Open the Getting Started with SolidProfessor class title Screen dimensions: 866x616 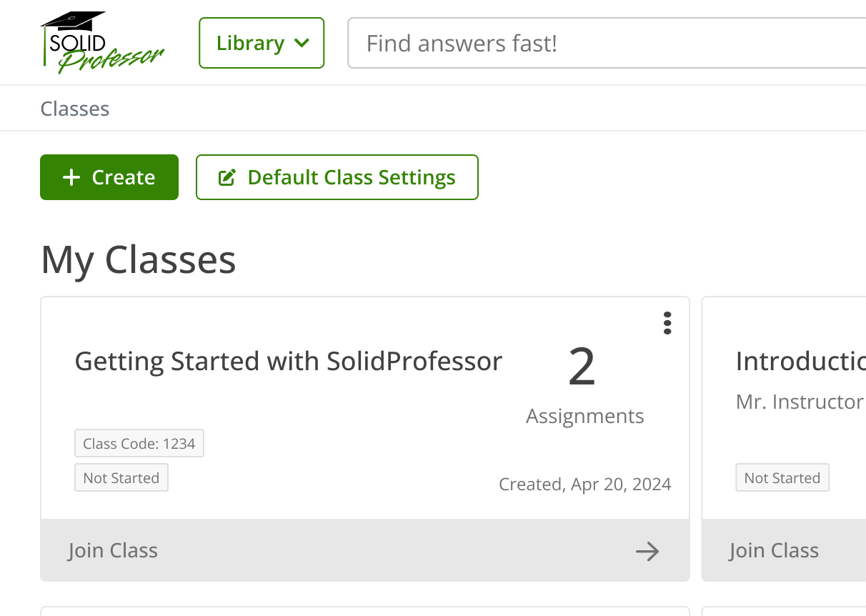click(x=289, y=362)
